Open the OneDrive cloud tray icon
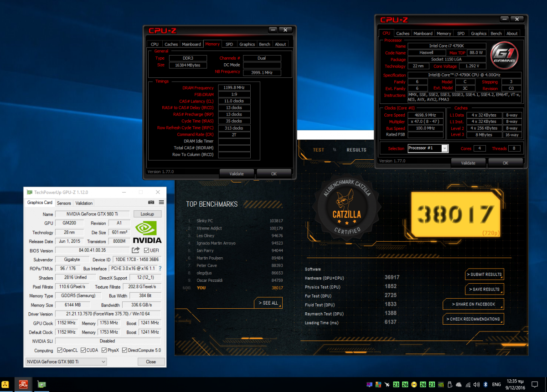 (x=459, y=385)
